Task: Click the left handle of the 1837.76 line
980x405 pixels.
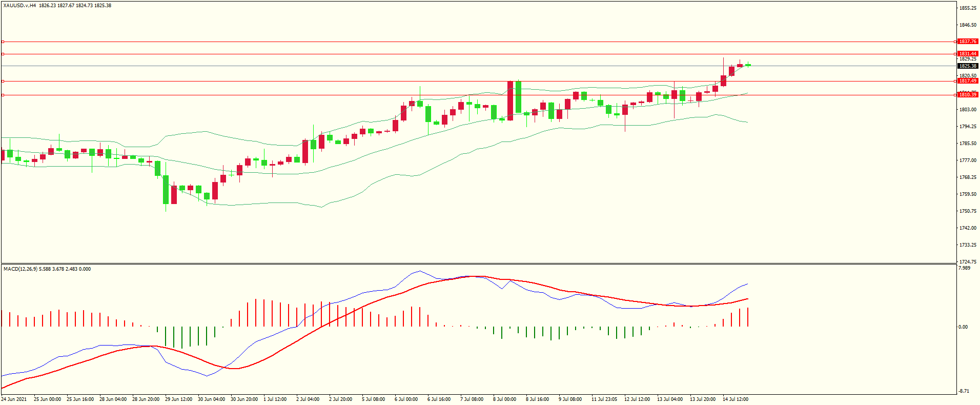Action: click(3, 42)
